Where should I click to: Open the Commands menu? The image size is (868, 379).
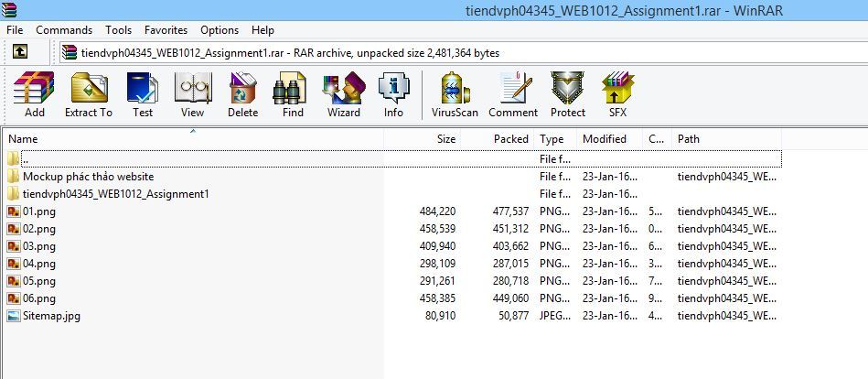64,30
